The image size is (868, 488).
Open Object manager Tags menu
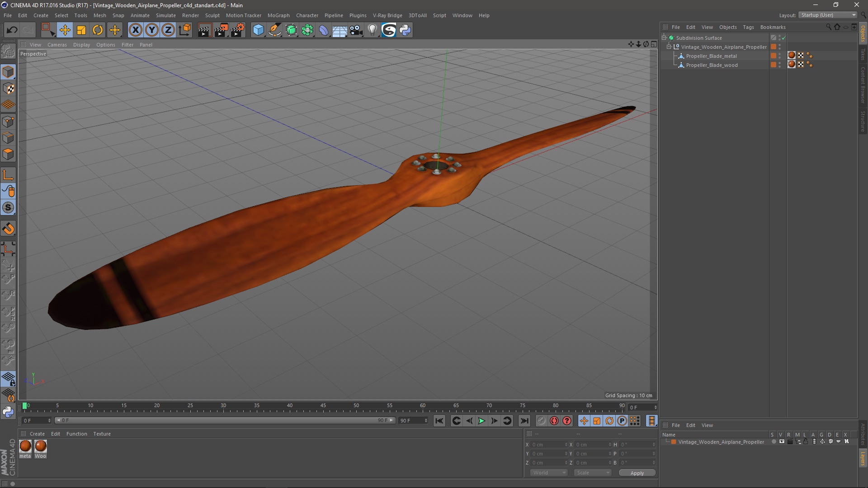[x=748, y=27]
